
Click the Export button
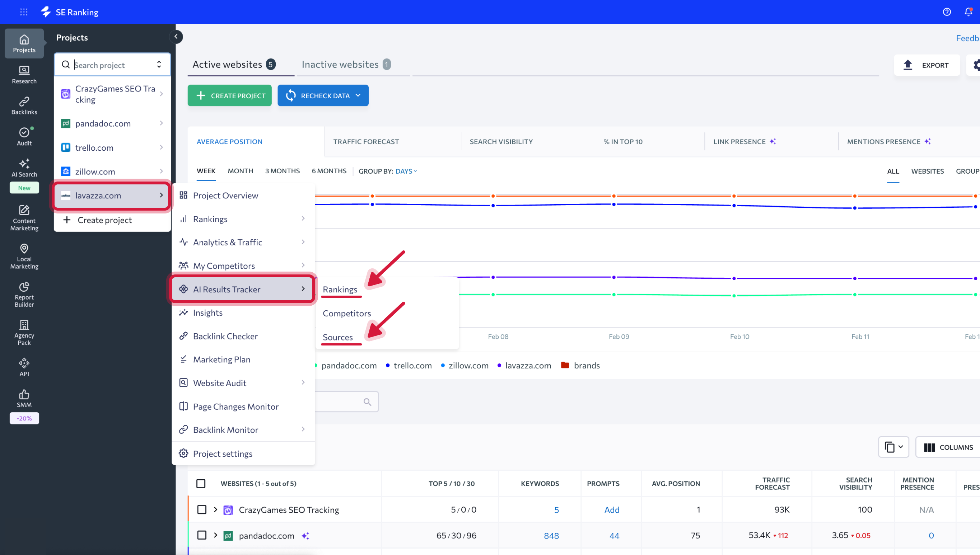click(927, 65)
